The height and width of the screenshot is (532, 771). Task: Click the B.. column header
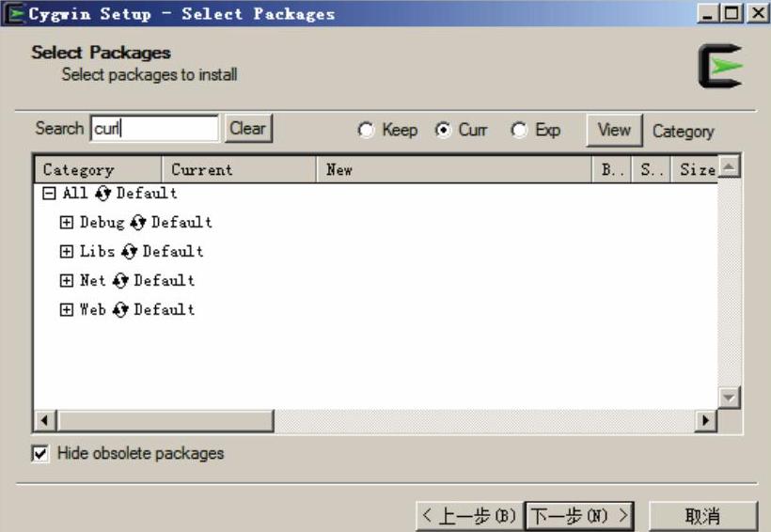[x=611, y=169]
